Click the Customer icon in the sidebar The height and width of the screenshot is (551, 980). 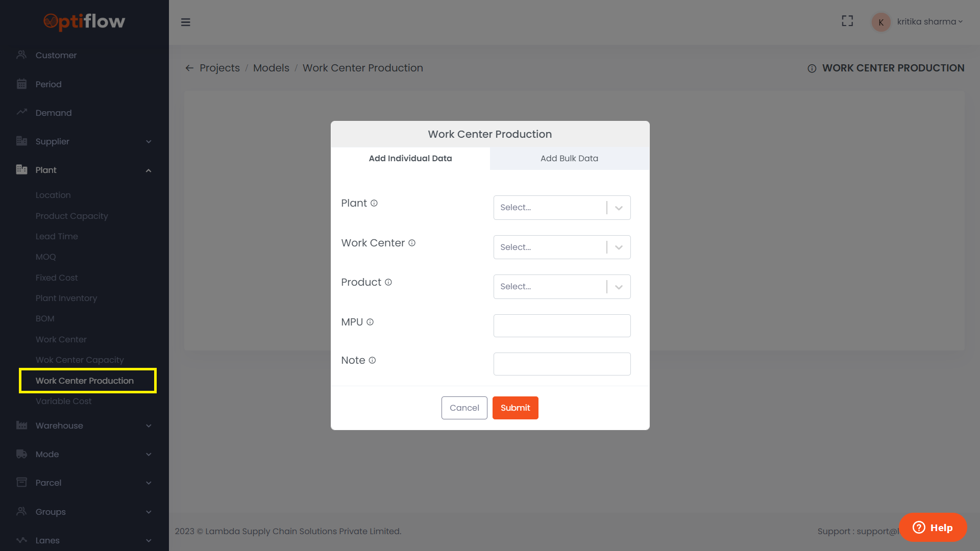tap(22, 55)
